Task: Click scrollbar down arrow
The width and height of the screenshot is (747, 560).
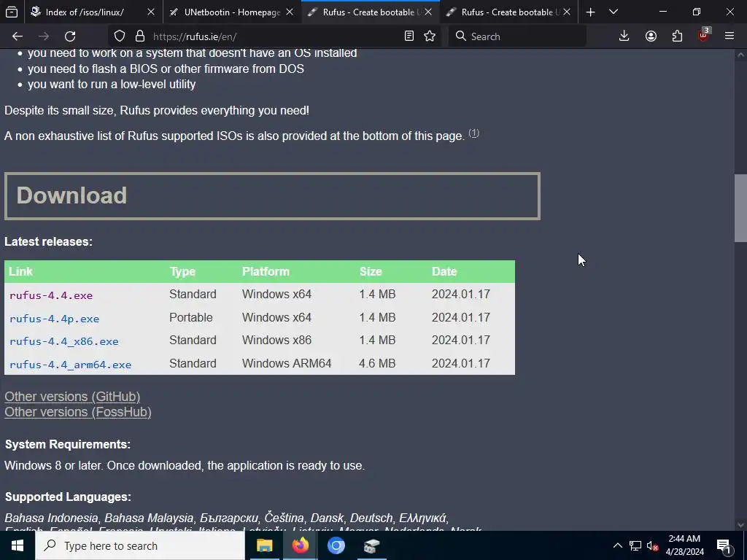Action: tap(740, 525)
